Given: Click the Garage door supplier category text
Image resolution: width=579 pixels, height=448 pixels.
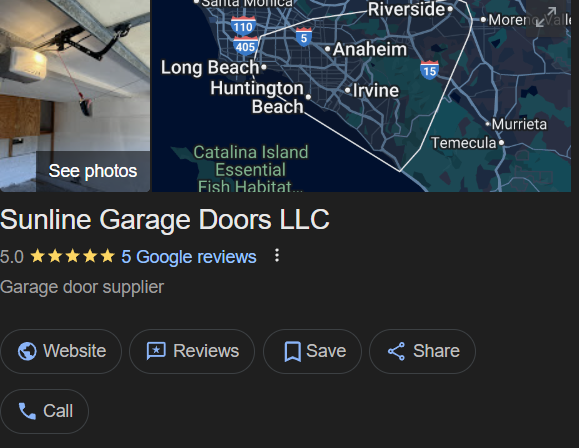Looking at the screenshot, I should coord(82,287).
